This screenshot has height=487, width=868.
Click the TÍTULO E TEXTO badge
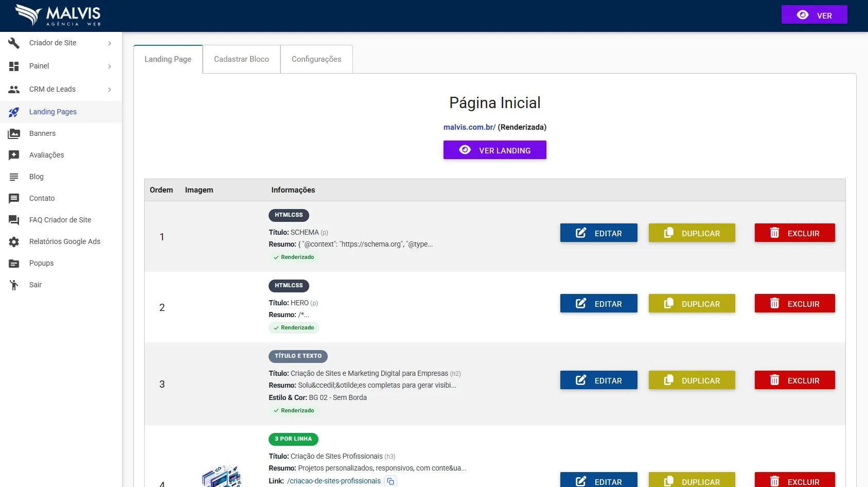(298, 356)
